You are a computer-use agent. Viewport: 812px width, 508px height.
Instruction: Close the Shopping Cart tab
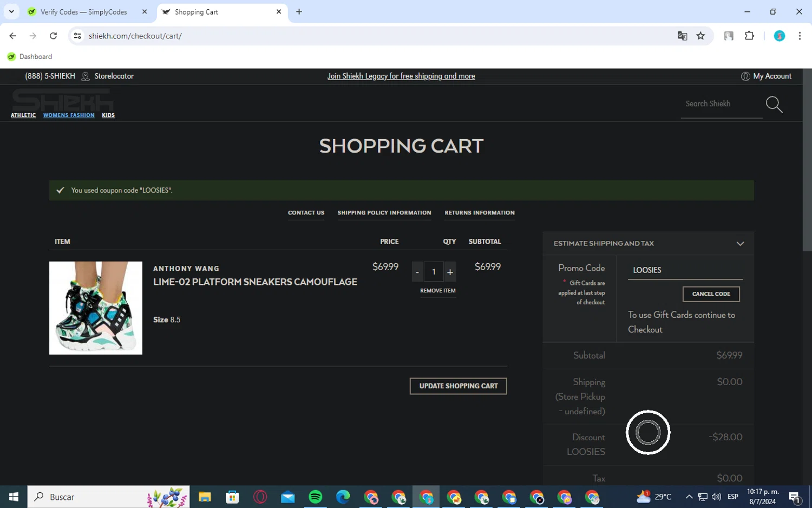click(x=279, y=11)
